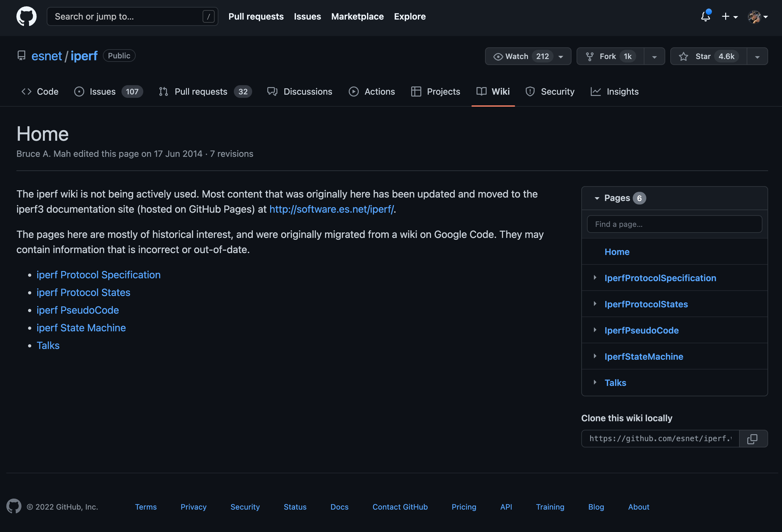Expand the Talks page entry
Image resolution: width=782 pixels, height=532 pixels.
pos(595,382)
